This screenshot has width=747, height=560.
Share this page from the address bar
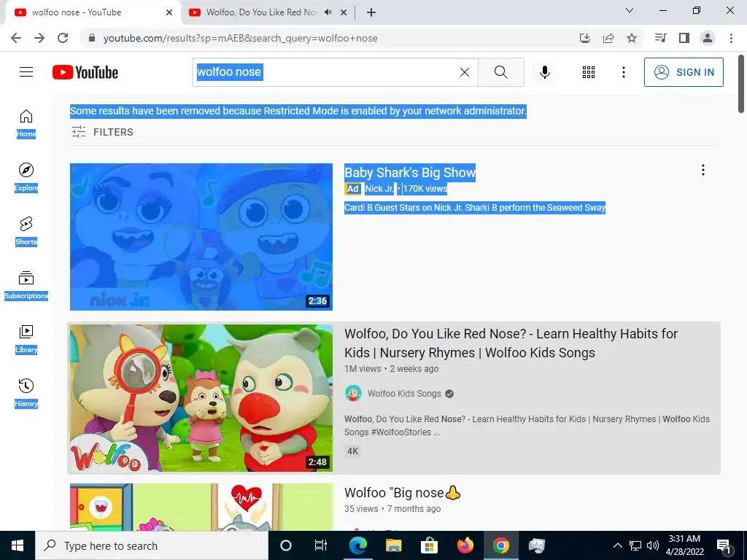pos(608,38)
